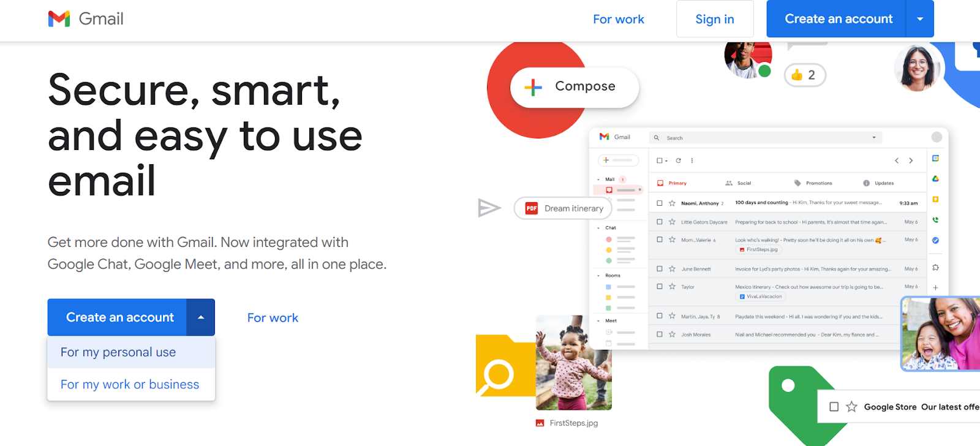
Task: Check the Little Gators Daycare email checkbox
Action: click(660, 222)
